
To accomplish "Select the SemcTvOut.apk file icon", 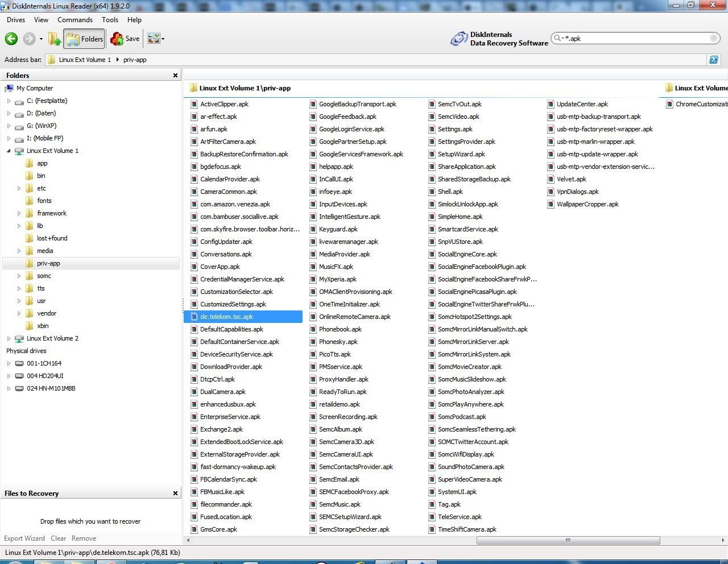I will coord(432,104).
